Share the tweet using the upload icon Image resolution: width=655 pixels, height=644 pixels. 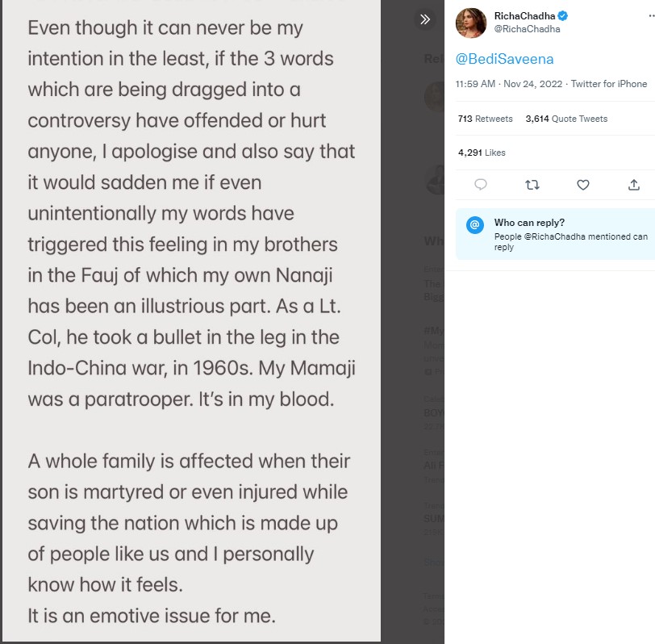[634, 185]
